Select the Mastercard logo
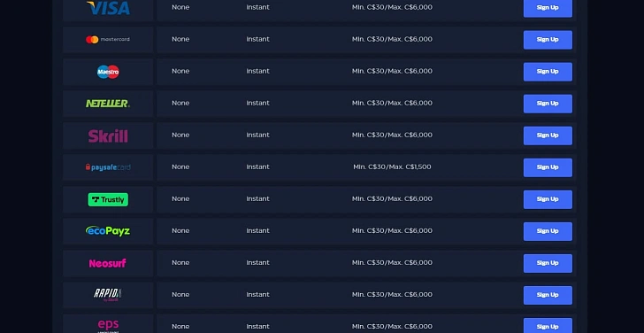The height and width of the screenshot is (333, 644). (x=108, y=40)
